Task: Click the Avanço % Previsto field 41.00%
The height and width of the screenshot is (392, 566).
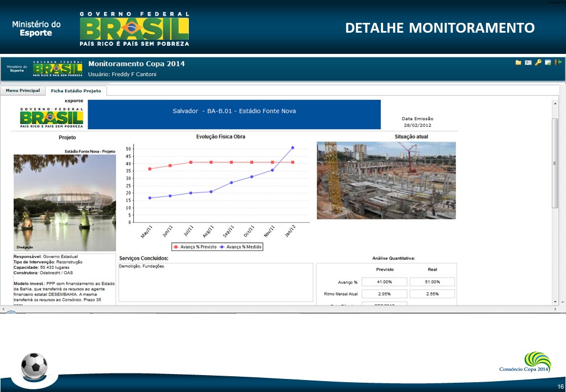Action: click(384, 282)
